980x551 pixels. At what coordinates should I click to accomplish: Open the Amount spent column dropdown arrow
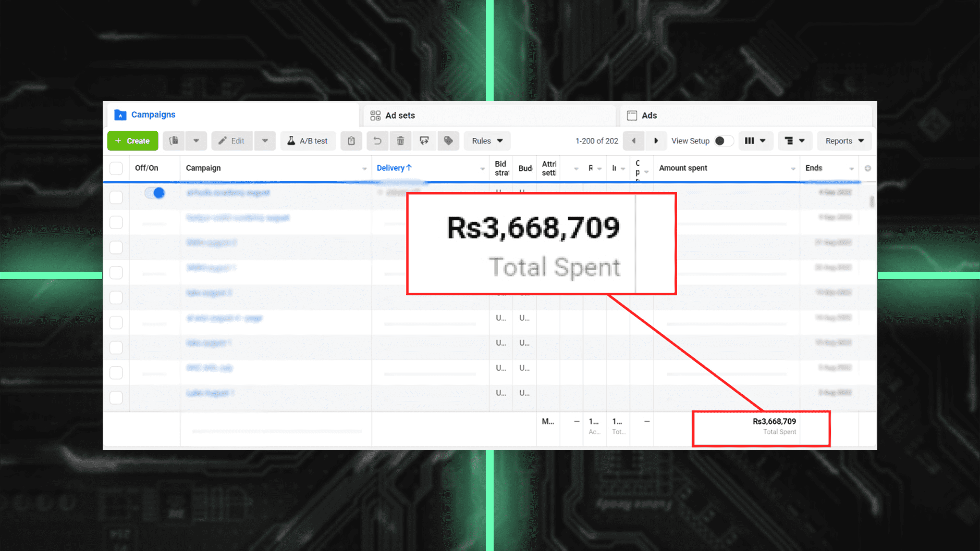(x=793, y=168)
